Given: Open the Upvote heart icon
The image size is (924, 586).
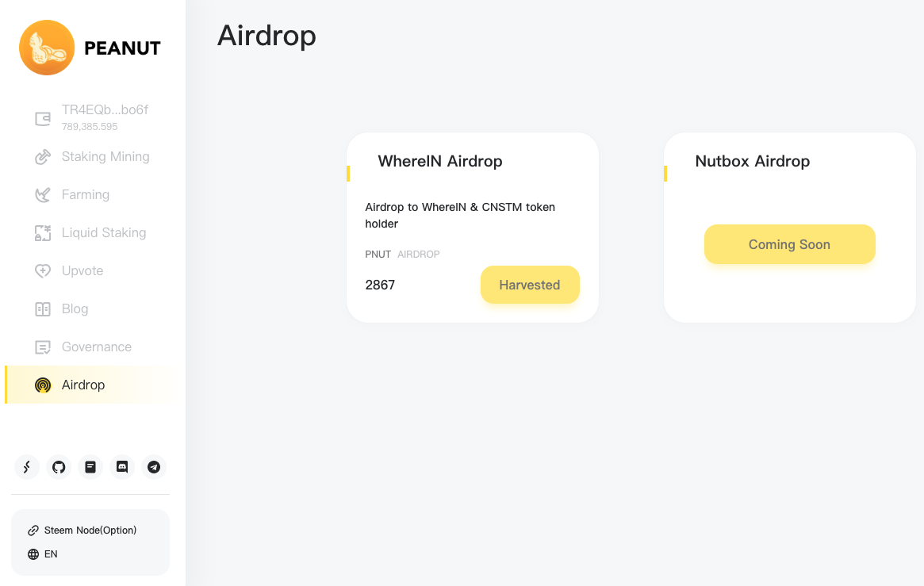Looking at the screenshot, I should point(43,271).
